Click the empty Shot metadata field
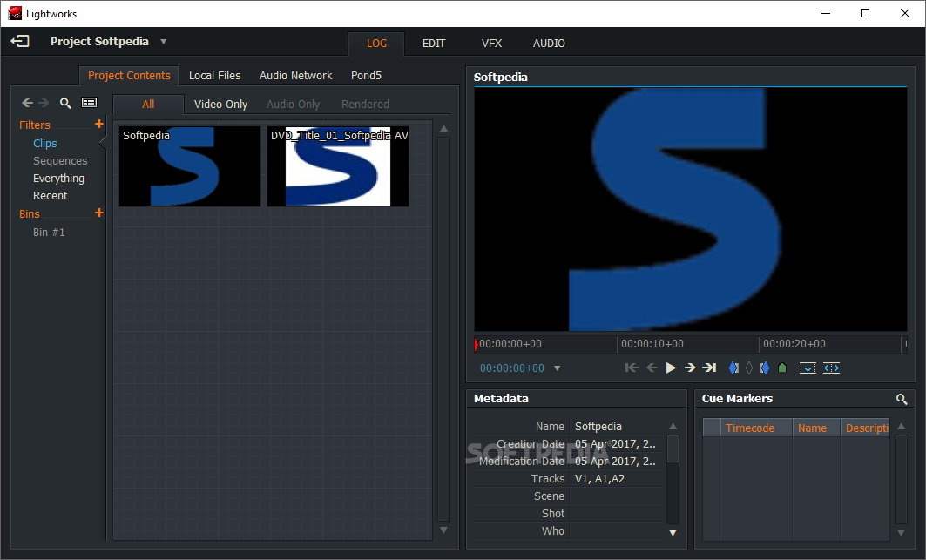The height and width of the screenshot is (560, 926). click(616, 513)
